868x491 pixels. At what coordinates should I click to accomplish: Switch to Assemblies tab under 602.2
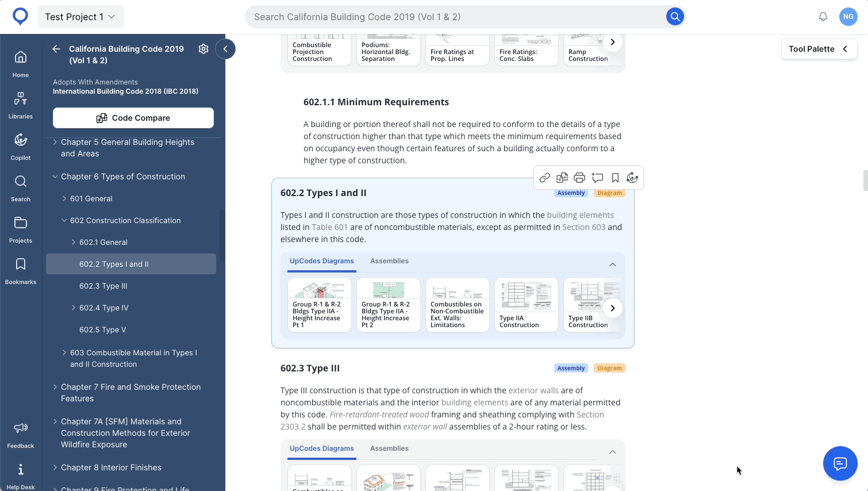tap(389, 261)
